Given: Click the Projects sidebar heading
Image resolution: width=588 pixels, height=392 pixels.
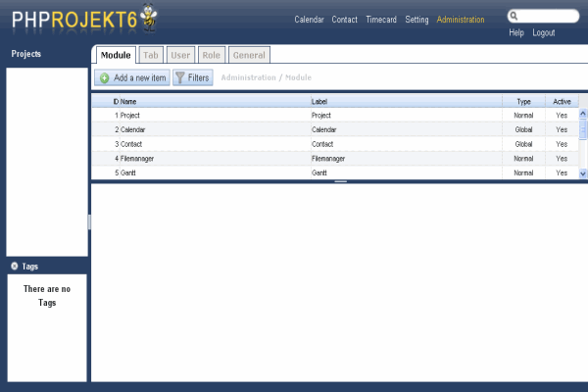Looking at the screenshot, I should click(x=25, y=54).
